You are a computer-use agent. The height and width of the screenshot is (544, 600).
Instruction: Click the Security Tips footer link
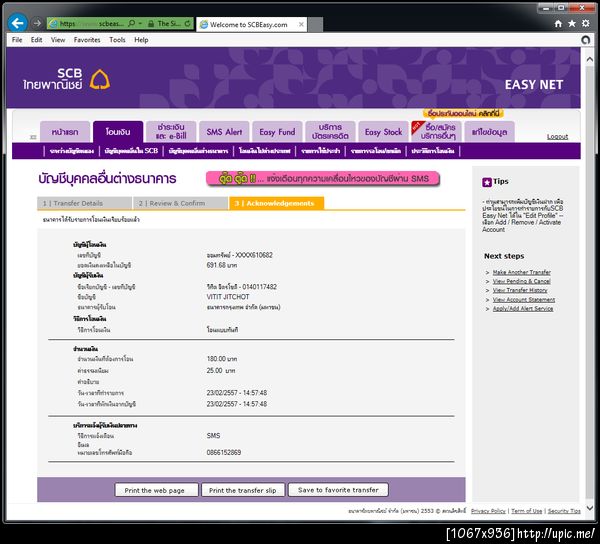point(564,511)
